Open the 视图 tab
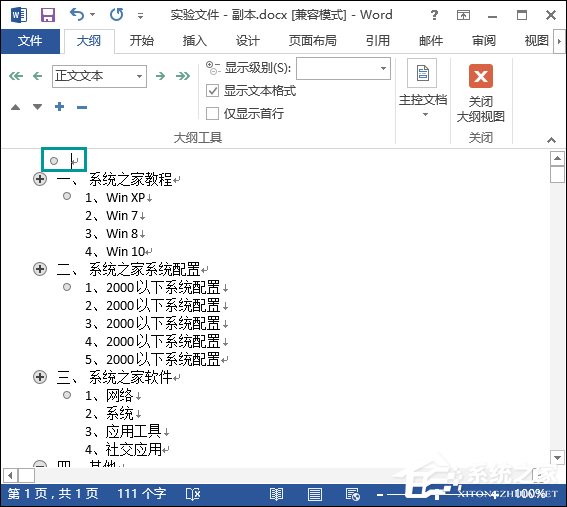This screenshot has height=507, width=567. 537,41
